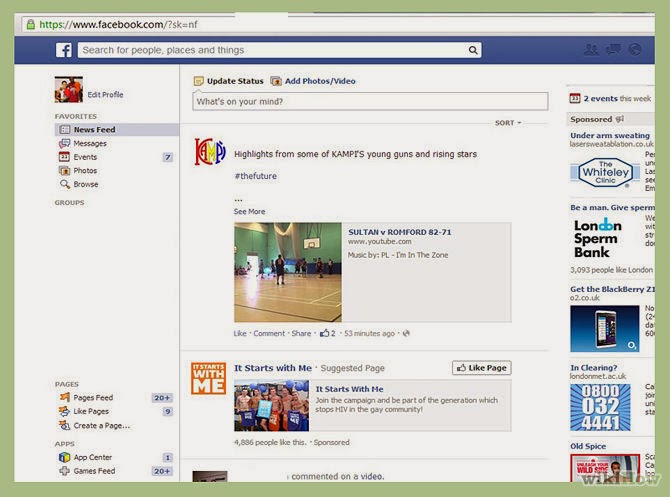The height and width of the screenshot is (497, 670).
Task: Click 53 minutes ago timestamp
Action: [x=369, y=333]
